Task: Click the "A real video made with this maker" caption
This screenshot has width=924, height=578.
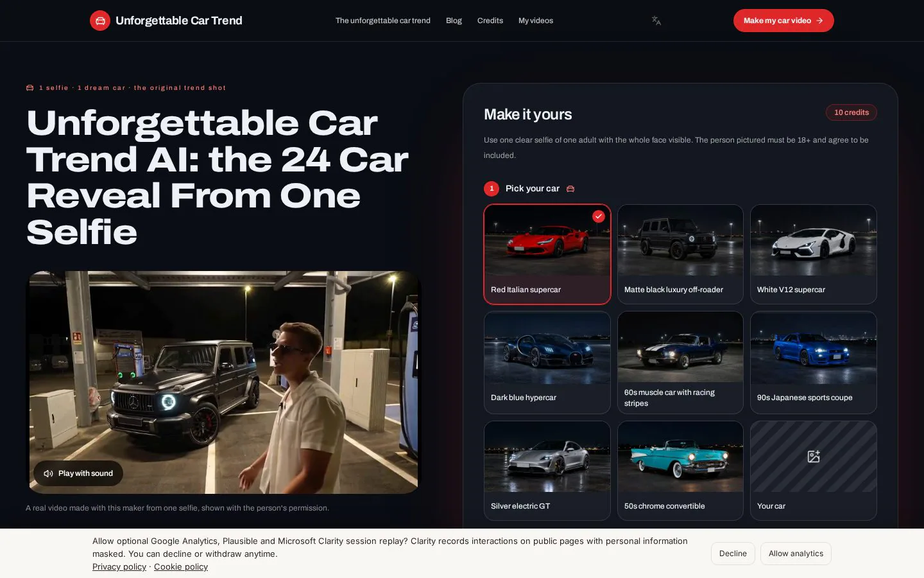Action: click(x=177, y=508)
